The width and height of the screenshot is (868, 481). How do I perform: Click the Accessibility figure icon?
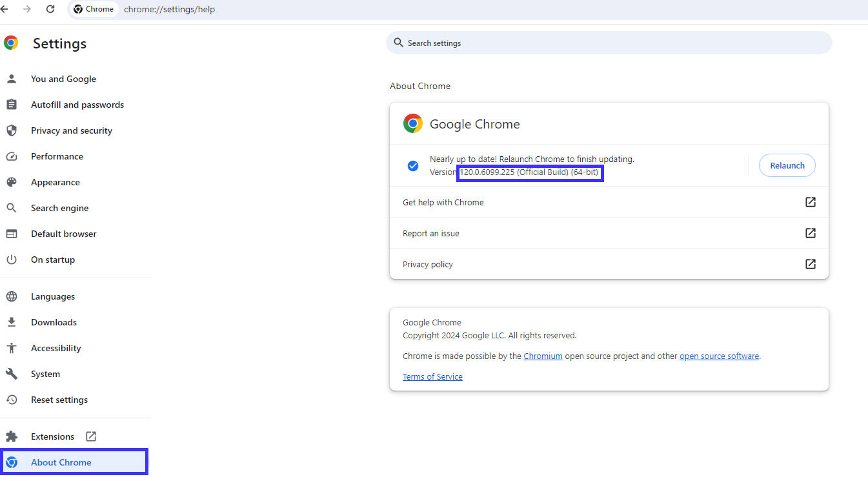(11, 348)
